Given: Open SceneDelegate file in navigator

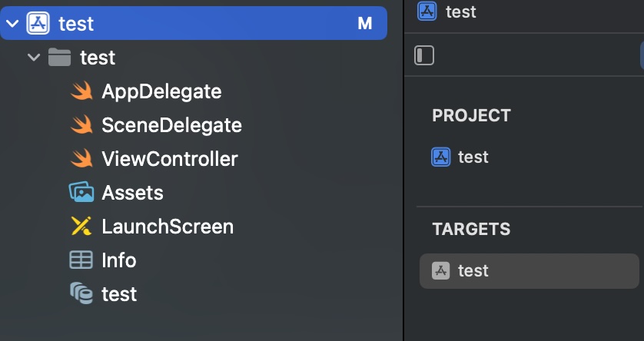Looking at the screenshot, I should tap(171, 125).
